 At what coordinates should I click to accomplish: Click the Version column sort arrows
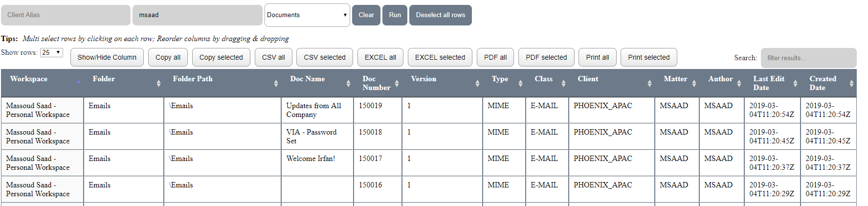pos(477,83)
